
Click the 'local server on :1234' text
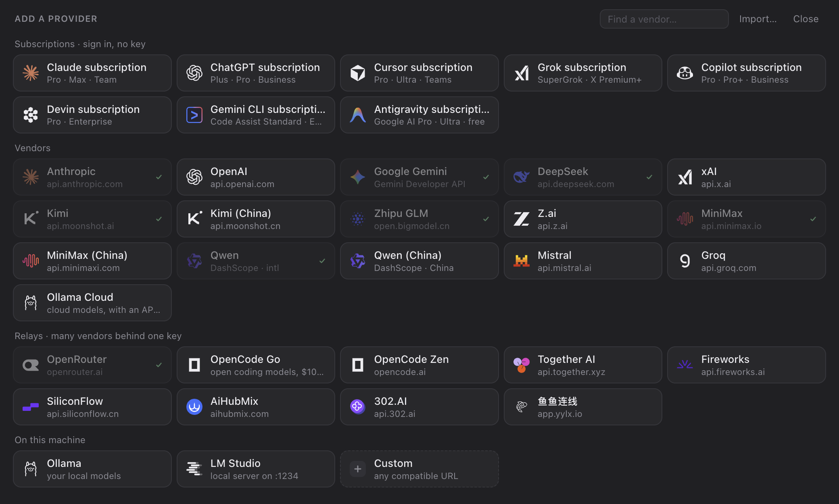pyautogui.click(x=254, y=476)
